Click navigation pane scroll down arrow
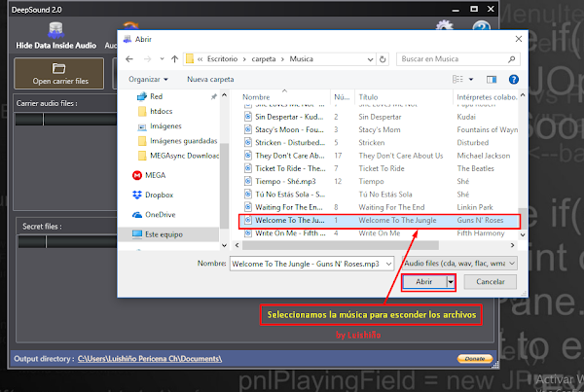 pos(224,246)
